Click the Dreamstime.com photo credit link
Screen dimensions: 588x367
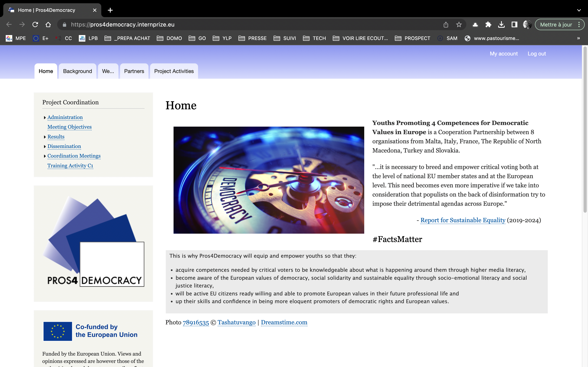(284, 322)
